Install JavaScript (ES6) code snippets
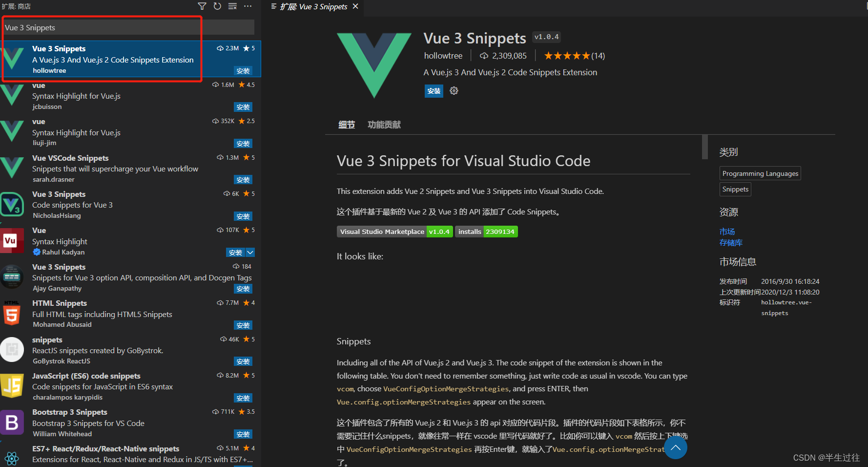 [243, 398]
